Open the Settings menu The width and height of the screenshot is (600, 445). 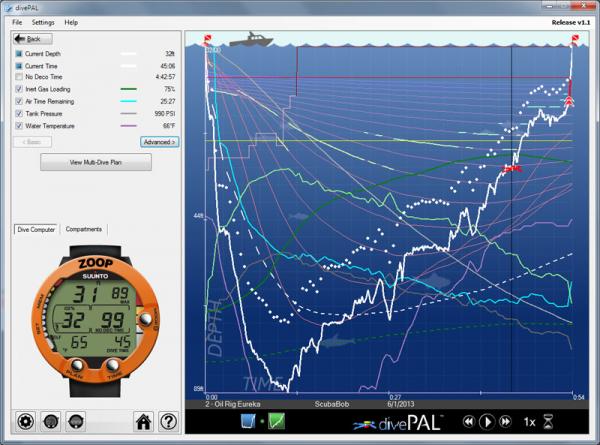pyautogui.click(x=43, y=21)
